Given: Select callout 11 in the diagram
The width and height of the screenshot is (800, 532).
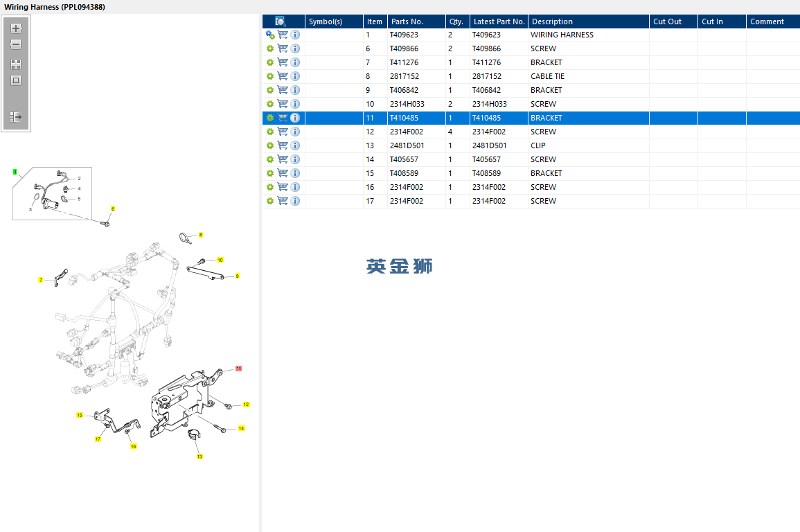Looking at the screenshot, I should [238, 369].
